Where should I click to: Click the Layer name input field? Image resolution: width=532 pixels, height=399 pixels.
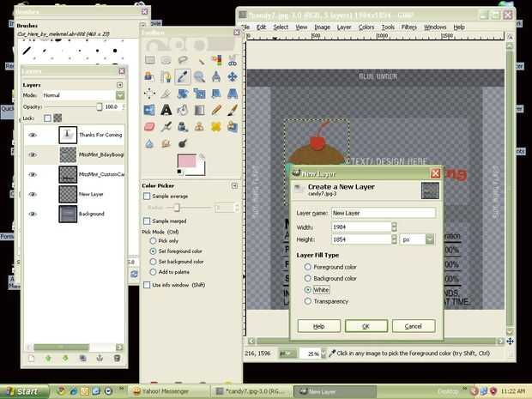pyautogui.click(x=384, y=213)
